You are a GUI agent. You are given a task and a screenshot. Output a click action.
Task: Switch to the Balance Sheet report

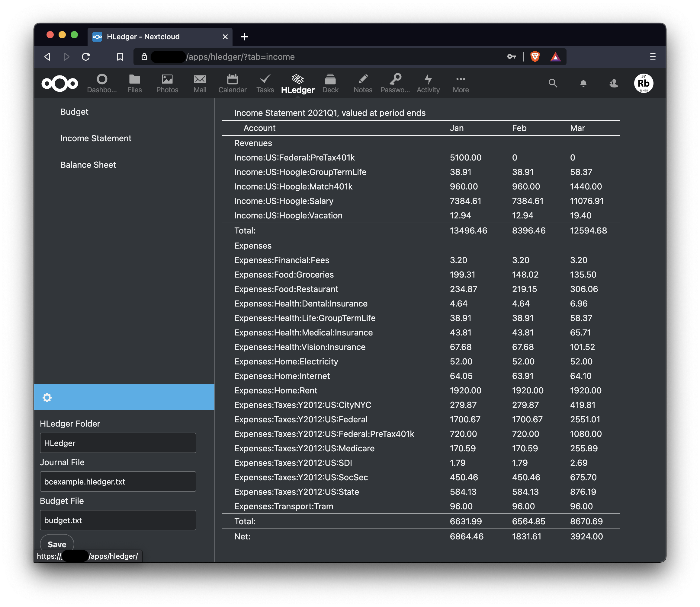tap(88, 165)
